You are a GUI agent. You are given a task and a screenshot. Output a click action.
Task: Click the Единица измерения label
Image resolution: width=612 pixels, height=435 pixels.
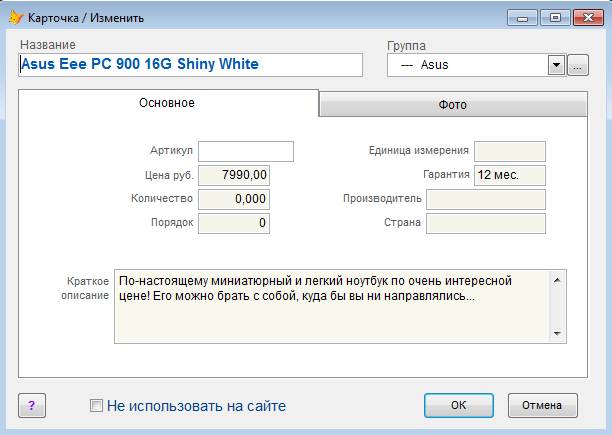click(418, 151)
